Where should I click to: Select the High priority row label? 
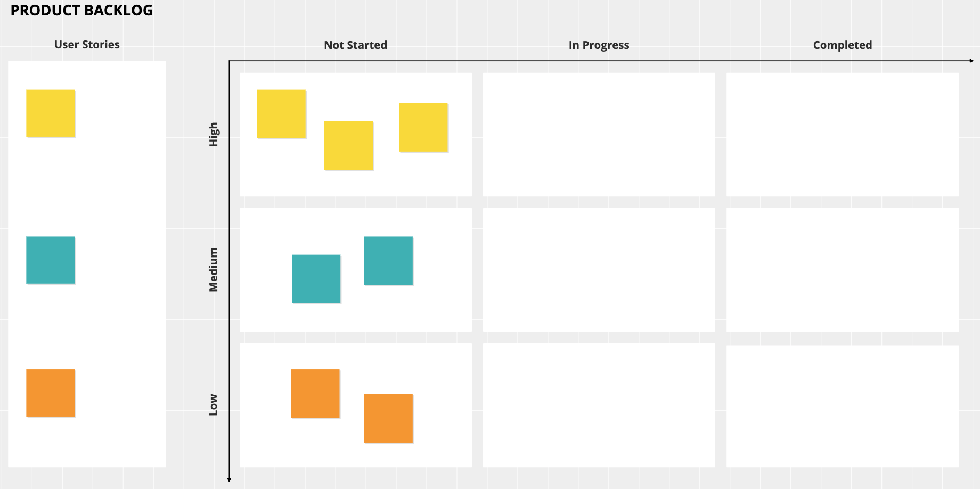click(x=214, y=134)
